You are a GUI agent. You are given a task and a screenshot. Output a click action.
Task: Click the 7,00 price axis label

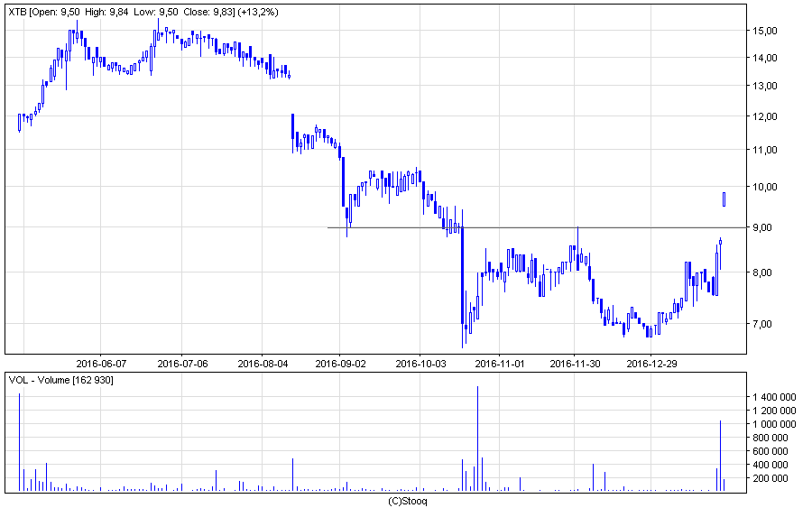(x=762, y=324)
